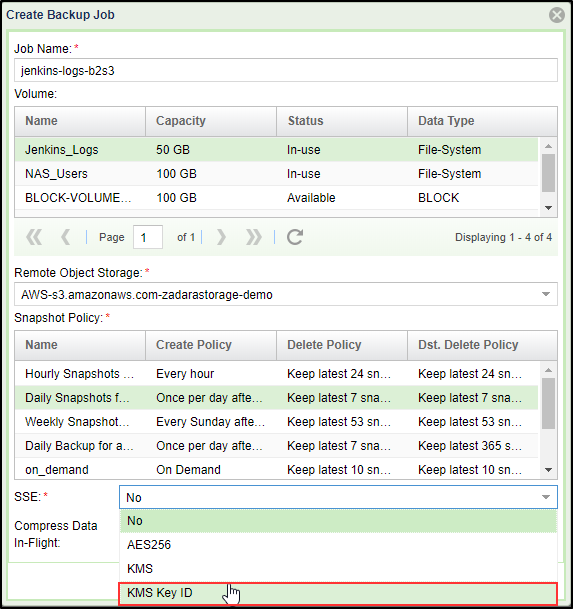
Task: Click the volume list scrollbar thumb
Action: tap(548, 173)
